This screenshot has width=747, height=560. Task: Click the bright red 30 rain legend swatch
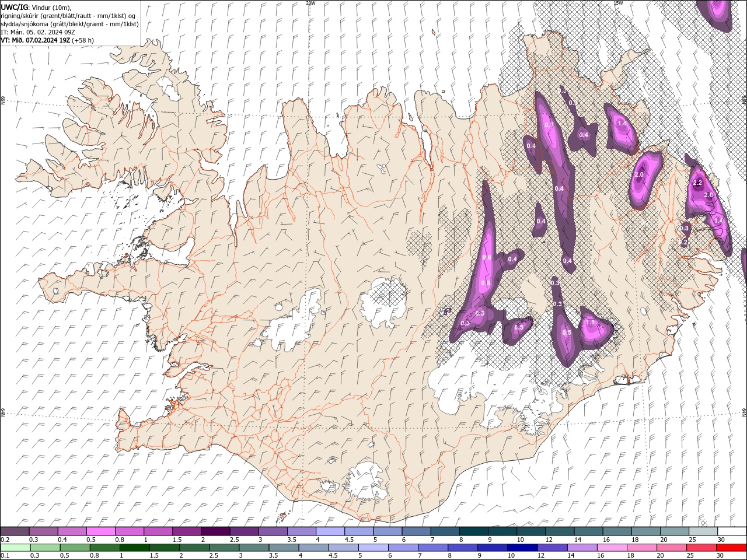731,548
